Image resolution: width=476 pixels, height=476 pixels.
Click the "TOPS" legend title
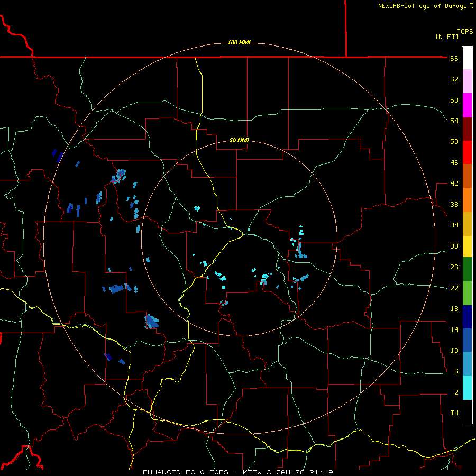point(465,32)
